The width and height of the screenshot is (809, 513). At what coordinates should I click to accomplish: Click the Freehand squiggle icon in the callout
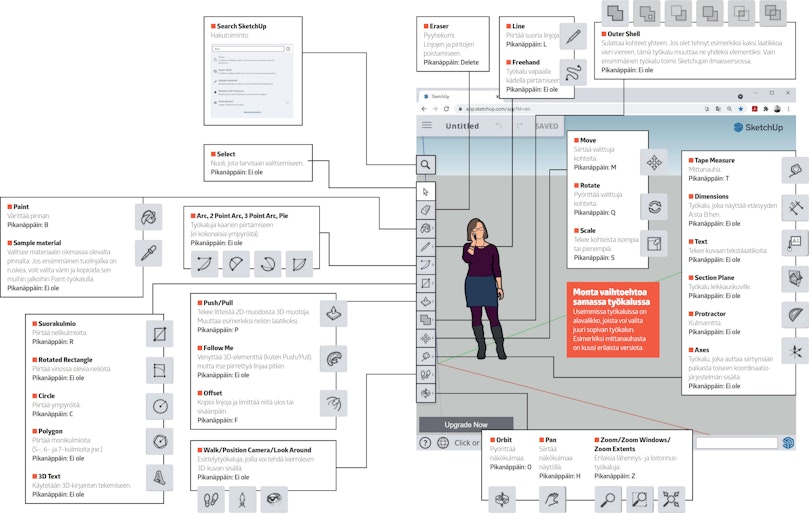click(573, 72)
